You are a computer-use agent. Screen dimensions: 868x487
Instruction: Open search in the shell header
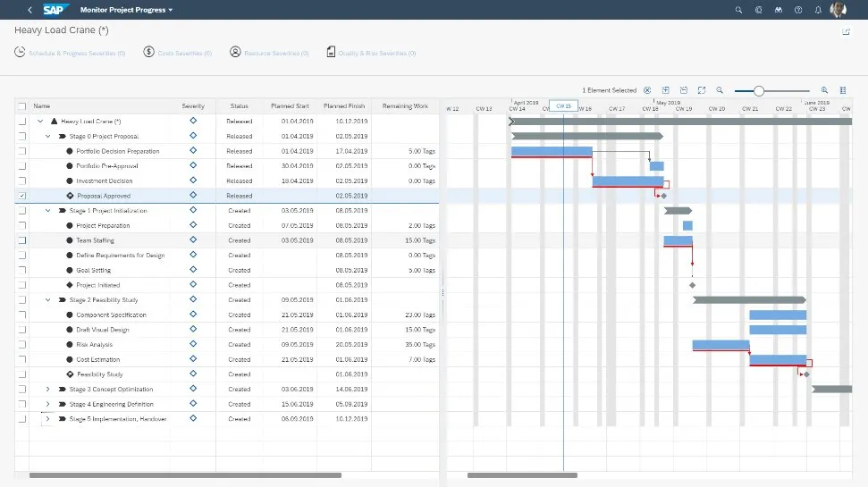(738, 10)
